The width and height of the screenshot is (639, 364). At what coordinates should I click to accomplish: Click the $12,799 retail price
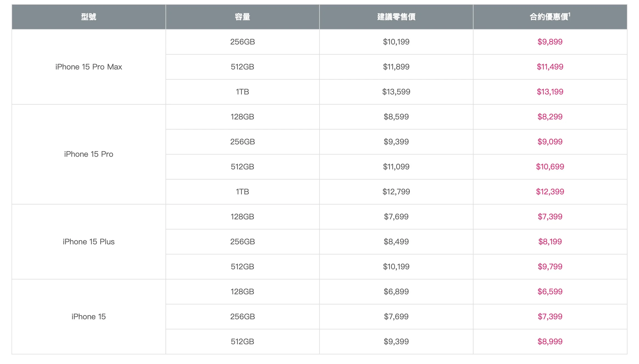(x=396, y=192)
